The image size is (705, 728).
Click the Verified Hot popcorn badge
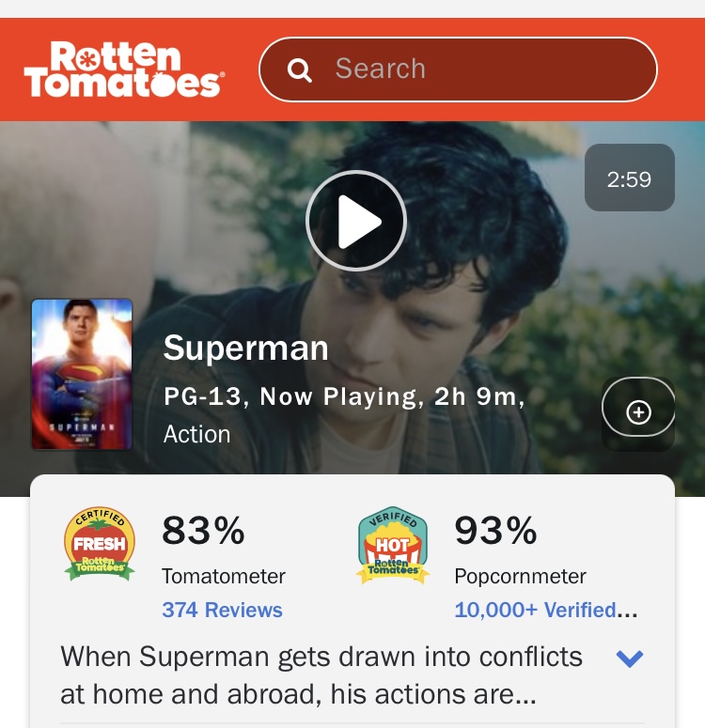393,545
